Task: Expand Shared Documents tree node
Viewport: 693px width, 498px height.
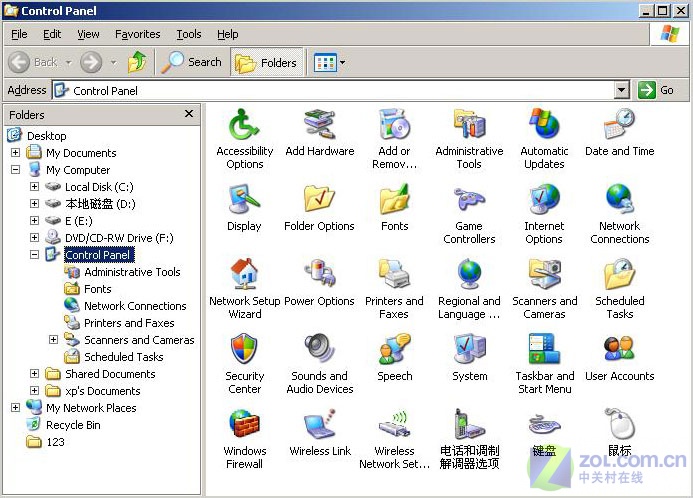Action: click(x=34, y=373)
